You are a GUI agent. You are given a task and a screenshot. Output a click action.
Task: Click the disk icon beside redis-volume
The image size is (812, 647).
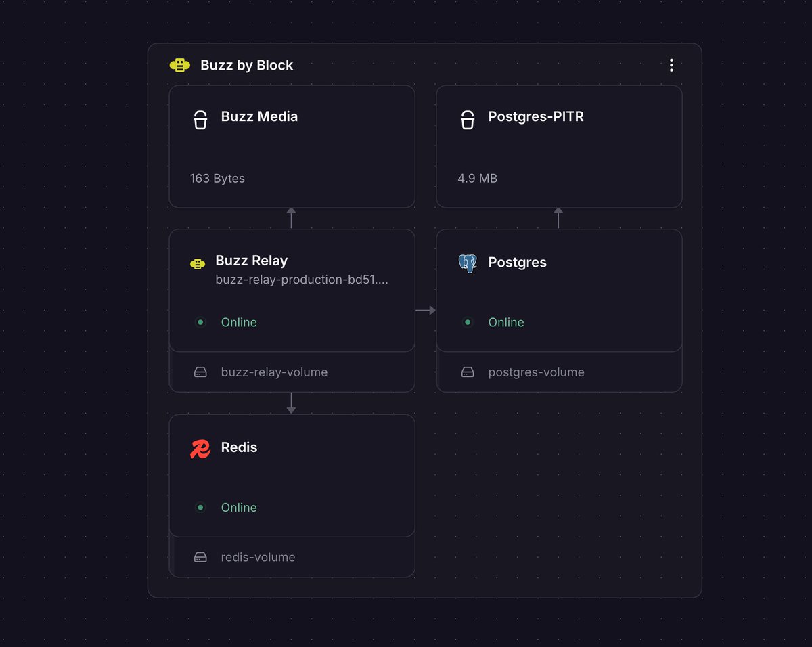(200, 557)
